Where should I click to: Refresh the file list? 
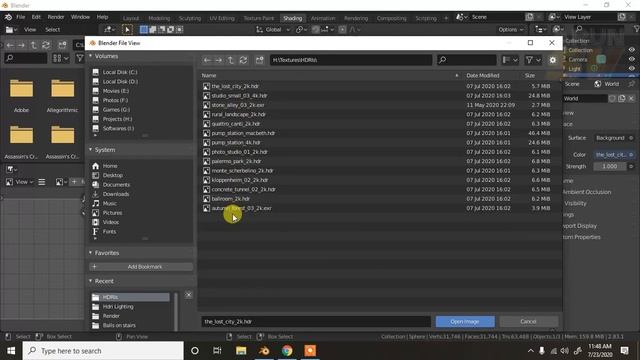click(x=243, y=60)
